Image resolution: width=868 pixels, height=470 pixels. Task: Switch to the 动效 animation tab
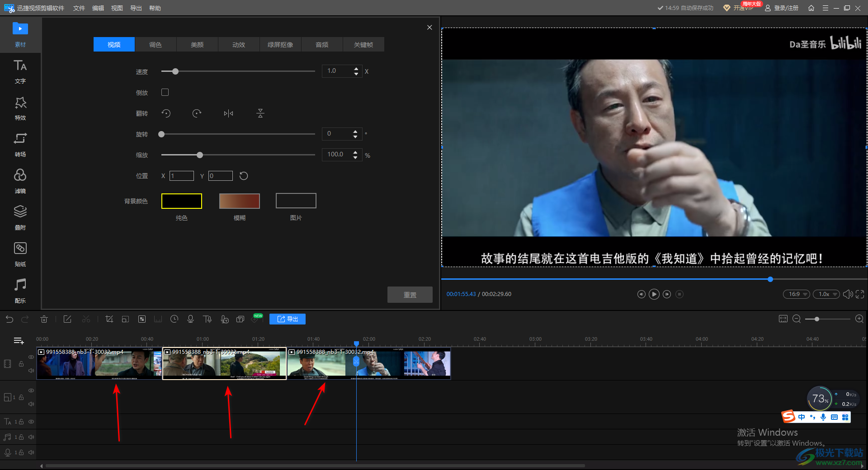click(x=239, y=45)
